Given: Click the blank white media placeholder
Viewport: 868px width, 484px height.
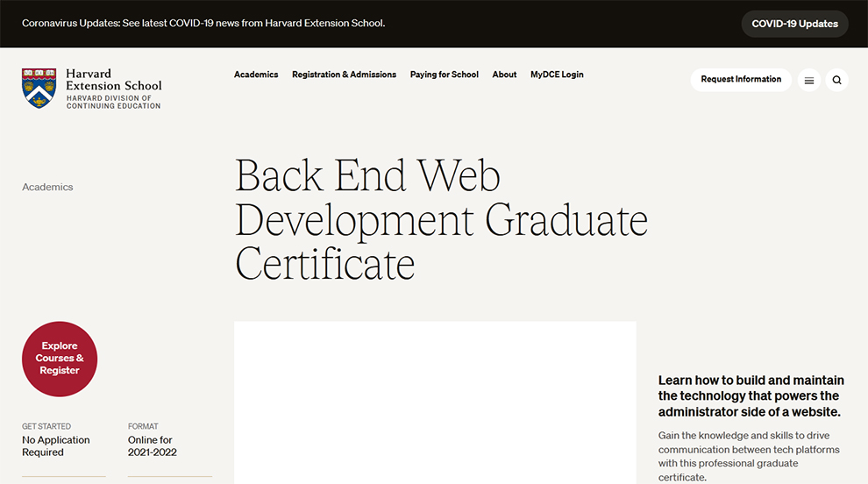Looking at the screenshot, I should pyautogui.click(x=435, y=402).
